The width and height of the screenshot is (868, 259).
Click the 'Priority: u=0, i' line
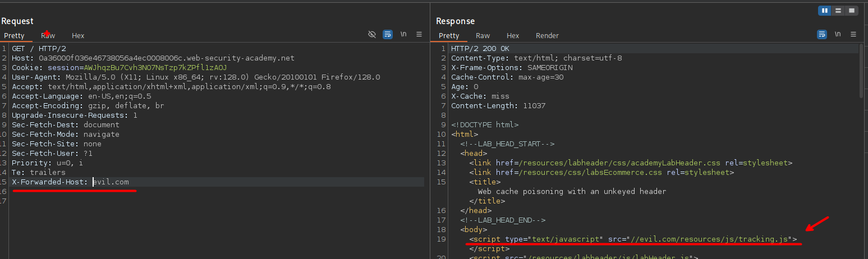tap(48, 163)
